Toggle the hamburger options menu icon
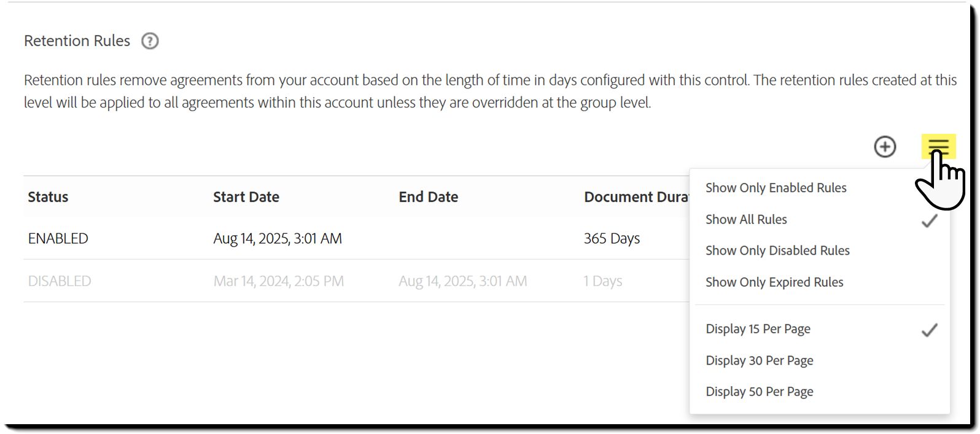 pyautogui.click(x=938, y=147)
